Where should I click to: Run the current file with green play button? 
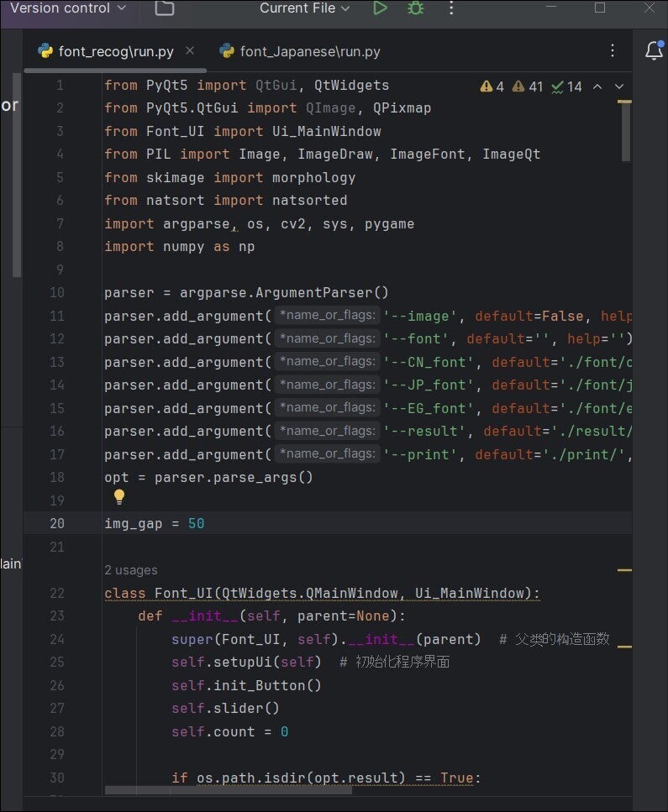[x=380, y=8]
